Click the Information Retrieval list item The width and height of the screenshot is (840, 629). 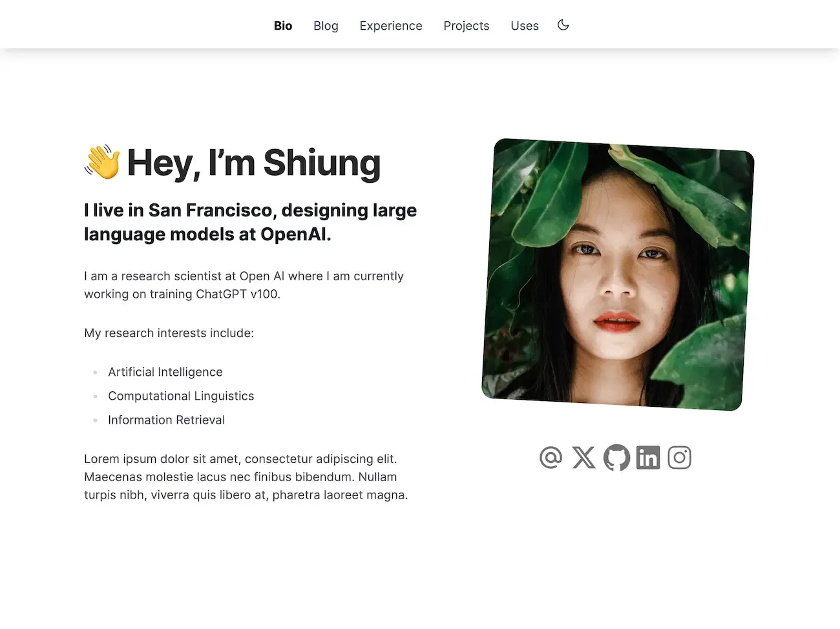tap(166, 420)
